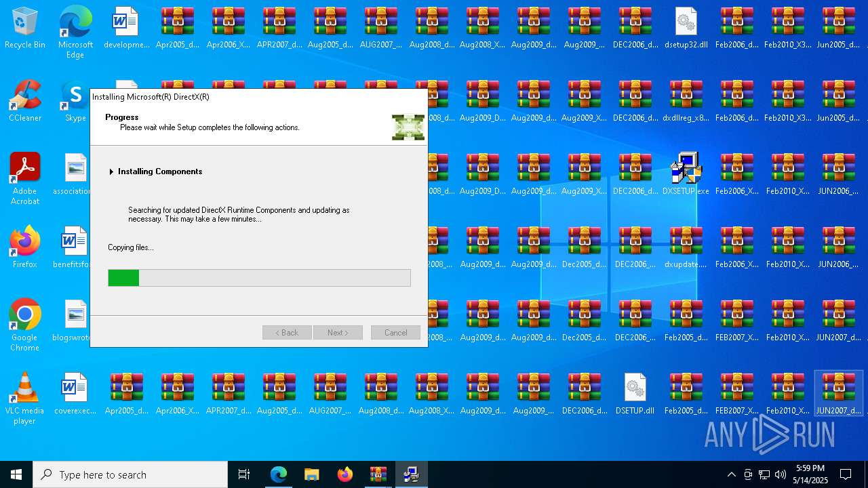Select the DSETUP.dll file icon

click(635, 394)
